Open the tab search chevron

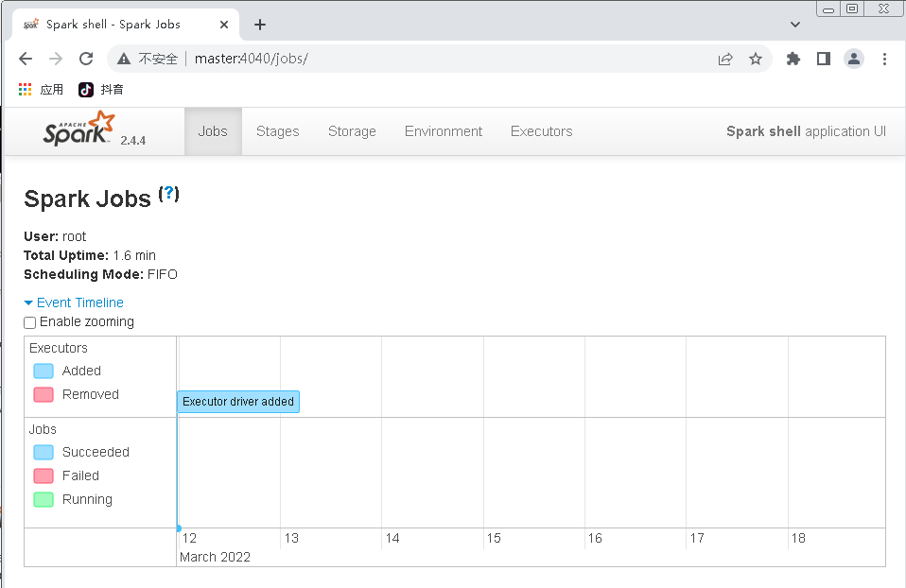[x=795, y=25]
